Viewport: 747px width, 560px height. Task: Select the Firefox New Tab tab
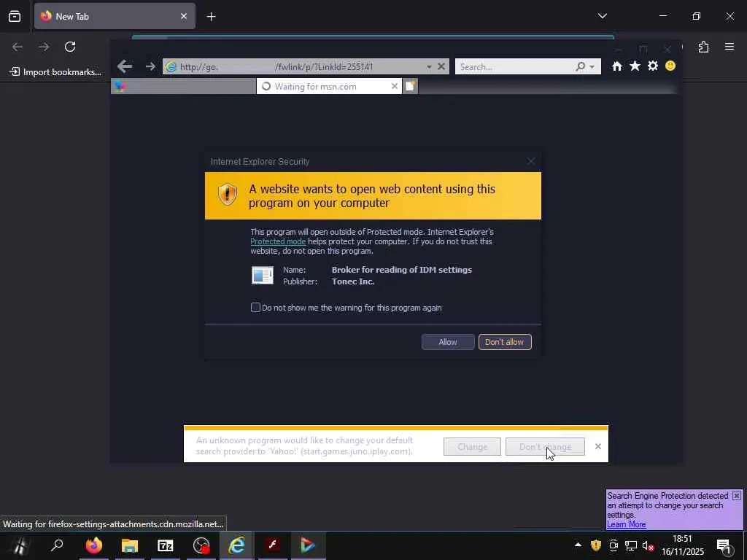[115, 16]
